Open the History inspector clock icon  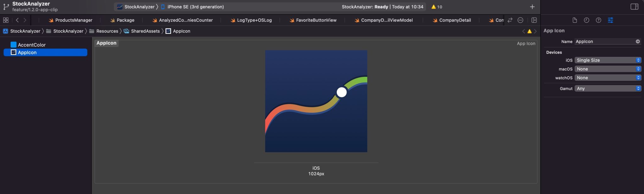click(586, 20)
